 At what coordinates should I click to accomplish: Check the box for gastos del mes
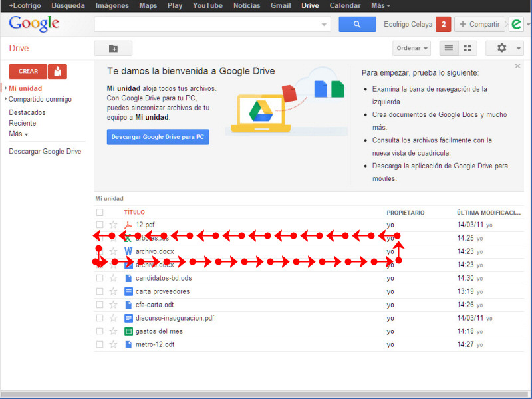tap(100, 331)
